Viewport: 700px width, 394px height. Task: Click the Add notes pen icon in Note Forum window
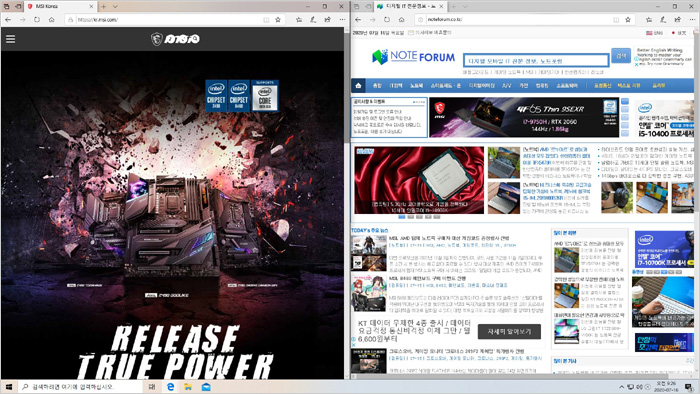(x=663, y=20)
